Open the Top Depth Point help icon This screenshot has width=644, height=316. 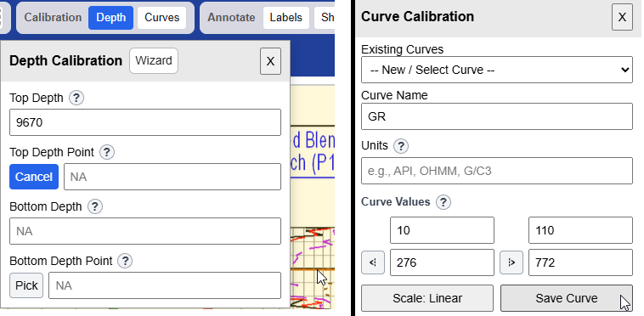tap(107, 152)
